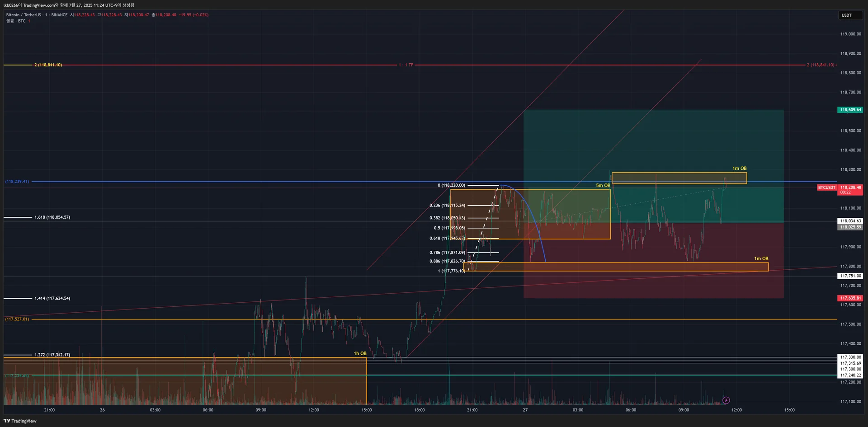868x427 pixels.
Task: Select the 1m OB label on the lower order block
Action: pyautogui.click(x=761, y=259)
